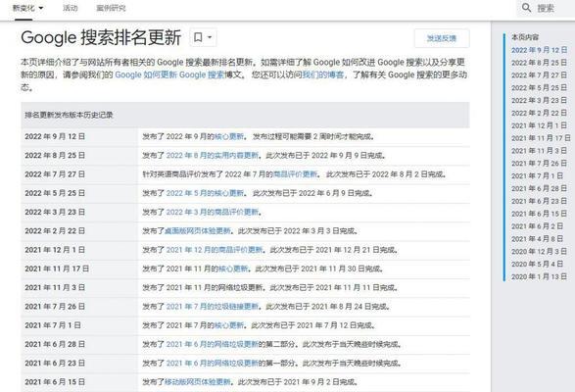Open the 2022 年 3 月的商品评价更新 link
This screenshot has width=575, height=392.
tap(213, 212)
